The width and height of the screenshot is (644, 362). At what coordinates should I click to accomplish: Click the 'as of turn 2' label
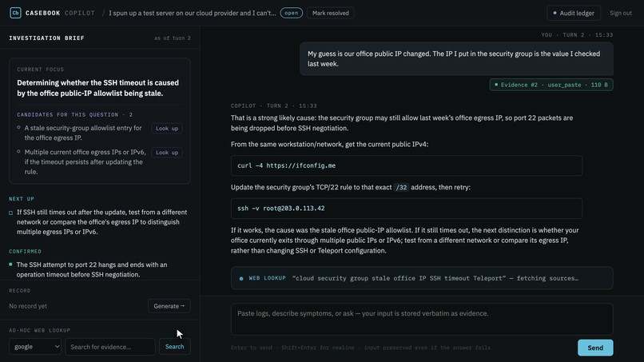[173, 38]
